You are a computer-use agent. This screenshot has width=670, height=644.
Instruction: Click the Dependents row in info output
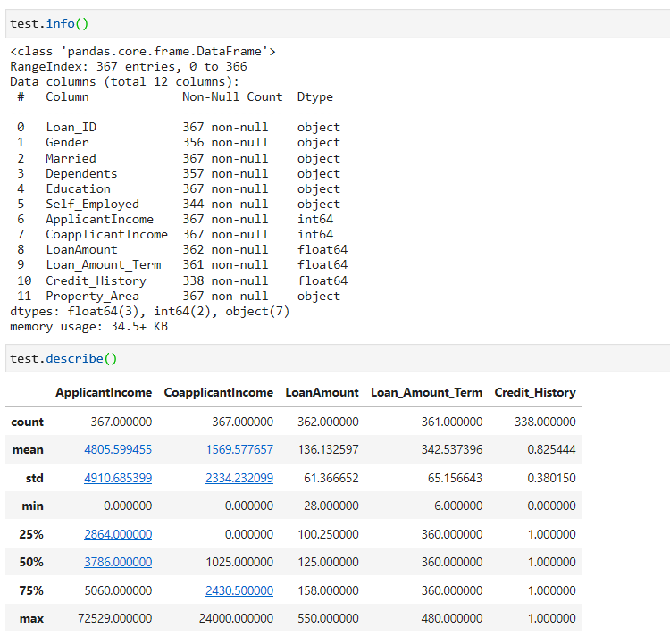pyautogui.click(x=179, y=173)
